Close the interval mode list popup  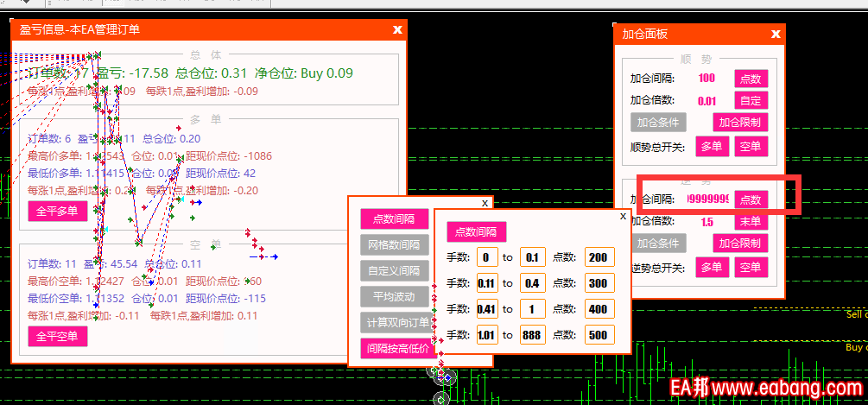pyautogui.click(x=485, y=203)
